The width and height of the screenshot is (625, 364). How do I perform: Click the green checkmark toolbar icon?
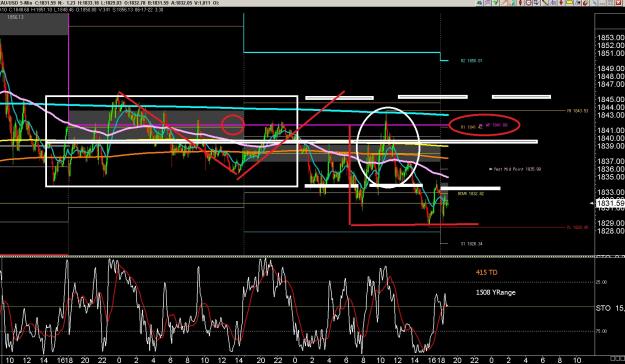click(x=495, y=3)
